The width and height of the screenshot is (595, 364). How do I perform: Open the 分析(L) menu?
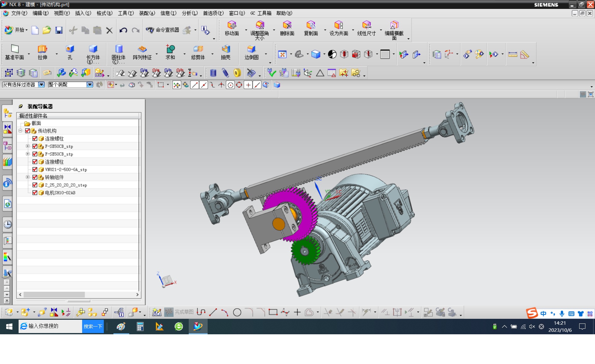coord(189,13)
